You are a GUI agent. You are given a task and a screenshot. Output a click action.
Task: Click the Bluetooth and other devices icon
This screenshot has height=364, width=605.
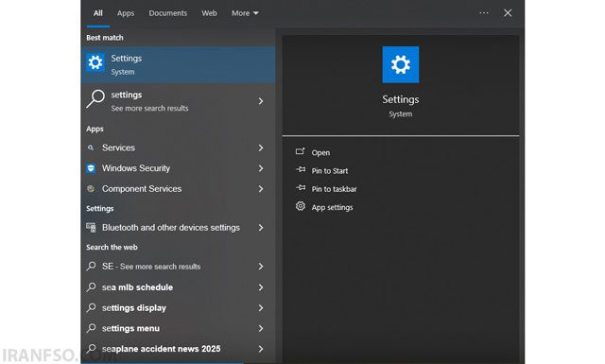click(x=91, y=228)
